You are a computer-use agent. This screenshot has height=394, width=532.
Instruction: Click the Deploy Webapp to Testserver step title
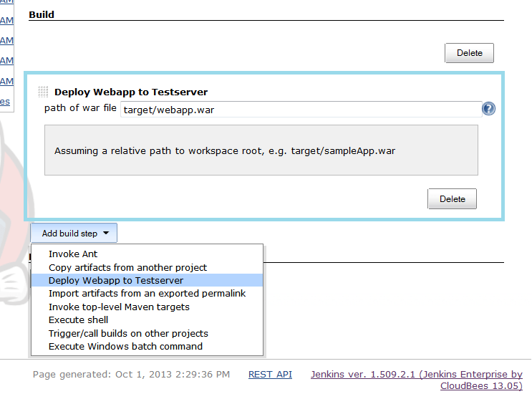point(131,92)
